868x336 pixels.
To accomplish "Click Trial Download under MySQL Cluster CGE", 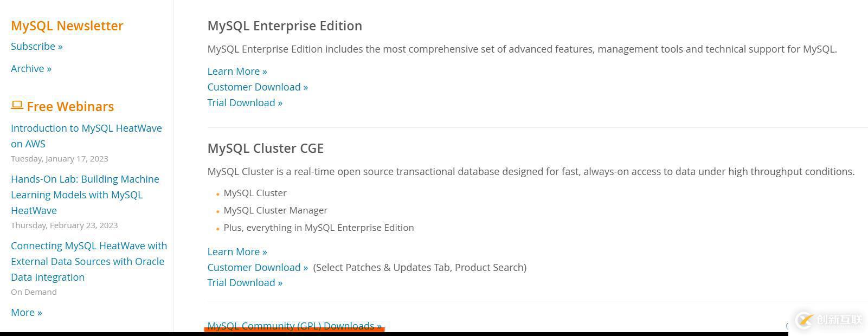I will click(245, 283).
